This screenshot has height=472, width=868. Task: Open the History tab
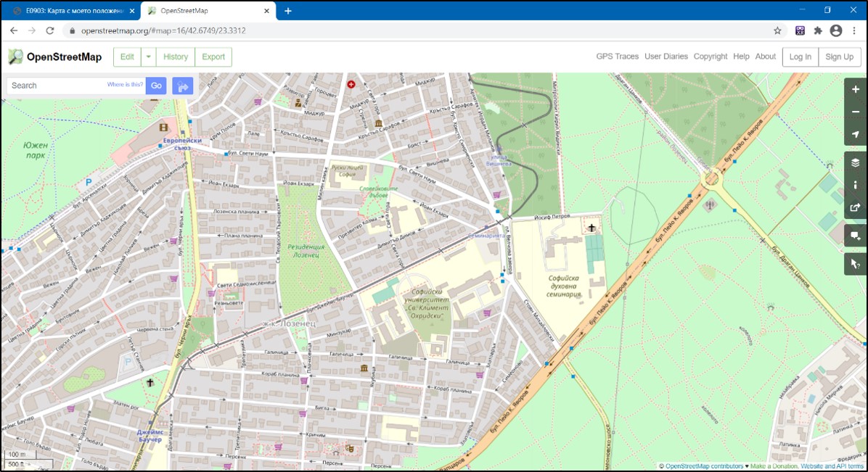176,57
